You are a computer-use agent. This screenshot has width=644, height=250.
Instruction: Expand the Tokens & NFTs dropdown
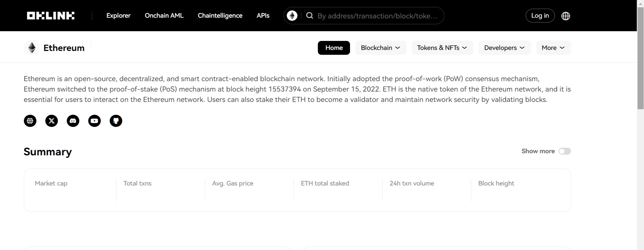[442, 48]
